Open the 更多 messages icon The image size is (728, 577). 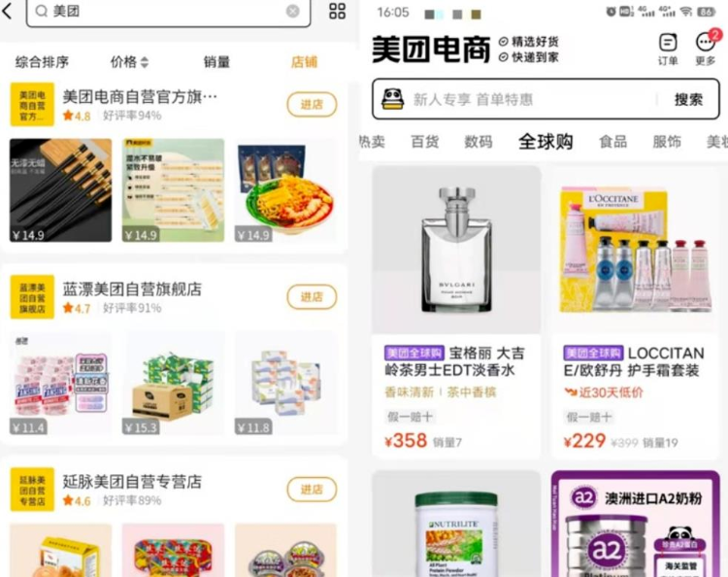pyautogui.click(x=706, y=43)
